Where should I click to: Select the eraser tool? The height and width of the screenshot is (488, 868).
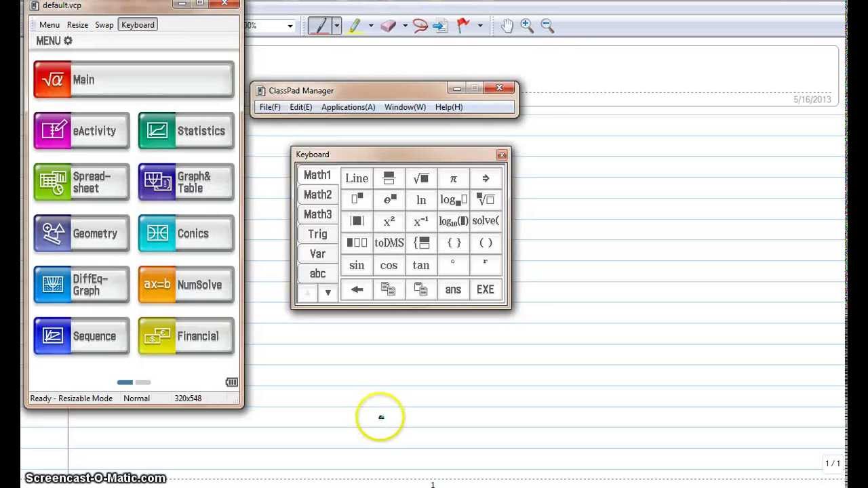(x=388, y=26)
